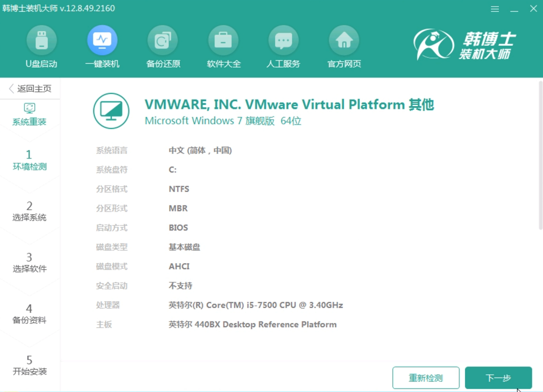The width and height of the screenshot is (543, 392).
Task: Click the title VMWARE, INC. VMware Virtual Platform
Action: 275,104
